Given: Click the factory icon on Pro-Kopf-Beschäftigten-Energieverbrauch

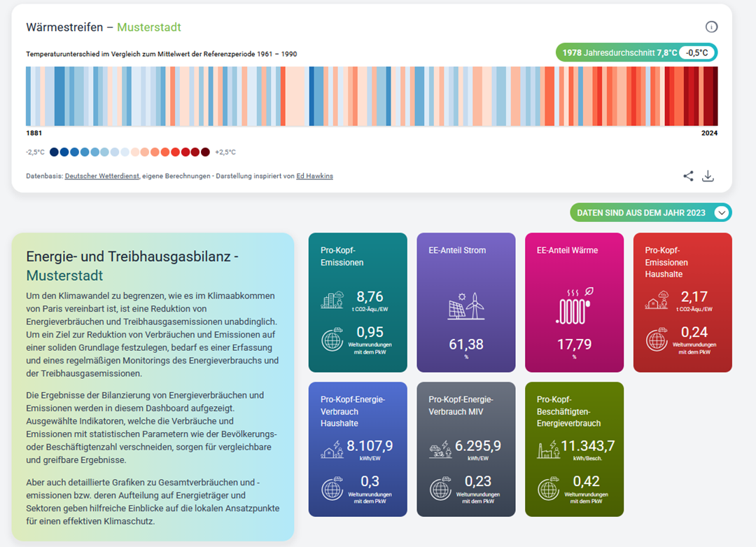Looking at the screenshot, I should click(548, 448).
